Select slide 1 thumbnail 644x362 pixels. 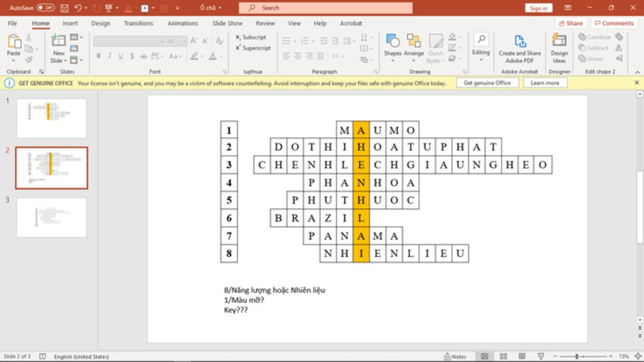[52, 118]
